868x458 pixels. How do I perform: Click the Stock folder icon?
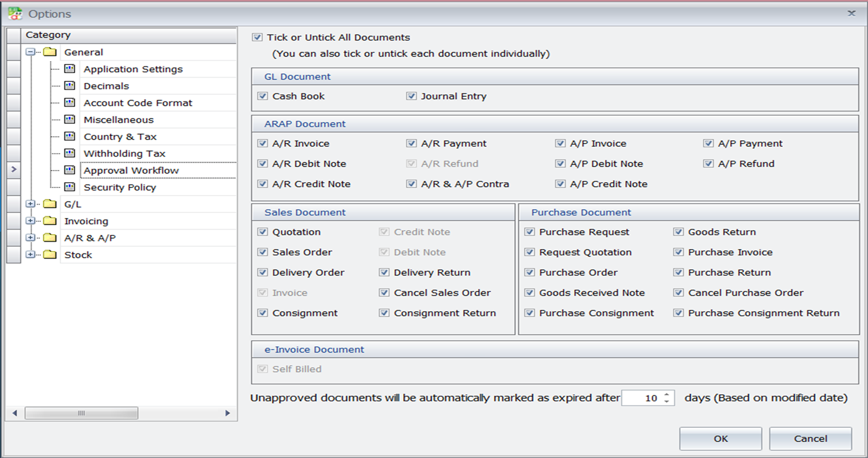(50, 255)
